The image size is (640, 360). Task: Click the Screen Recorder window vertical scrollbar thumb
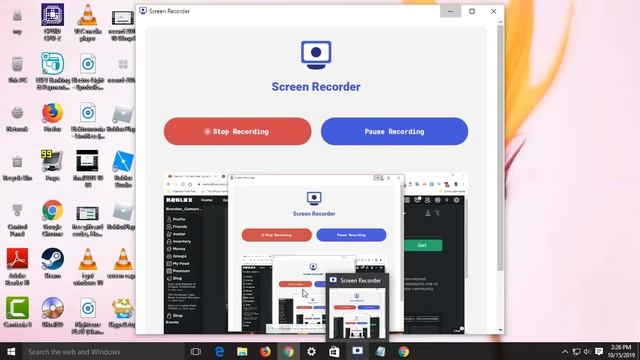coord(500,147)
